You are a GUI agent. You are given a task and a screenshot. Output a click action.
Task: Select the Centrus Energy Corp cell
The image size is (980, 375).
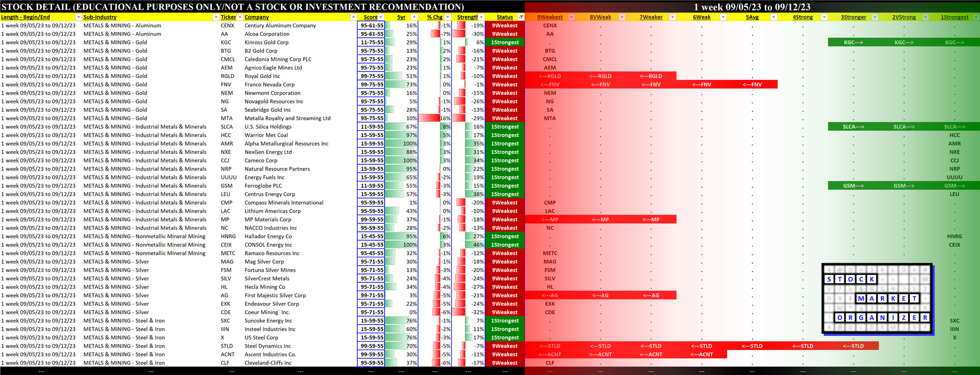tap(300, 194)
